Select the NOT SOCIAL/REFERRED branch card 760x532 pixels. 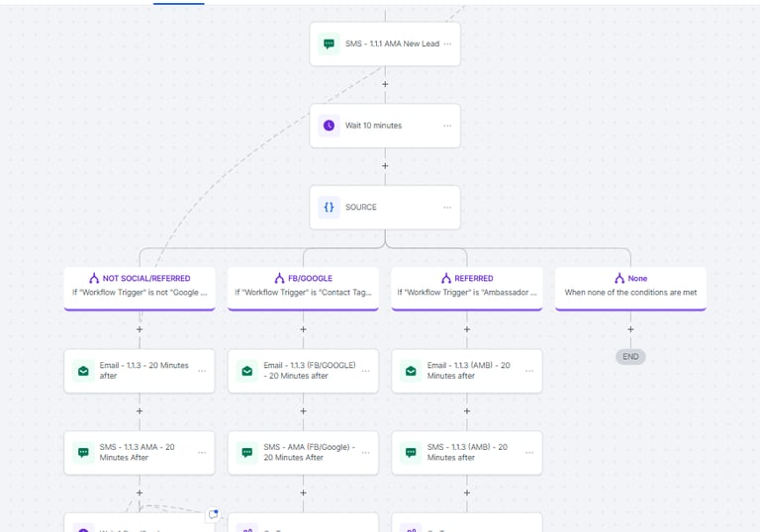pyautogui.click(x=140, y=289)
